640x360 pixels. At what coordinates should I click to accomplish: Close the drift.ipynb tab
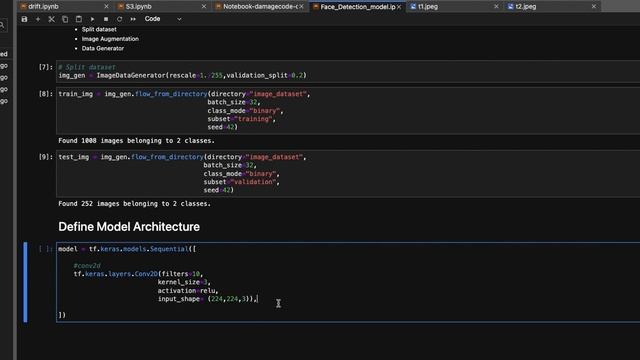[x=107, y=7]
